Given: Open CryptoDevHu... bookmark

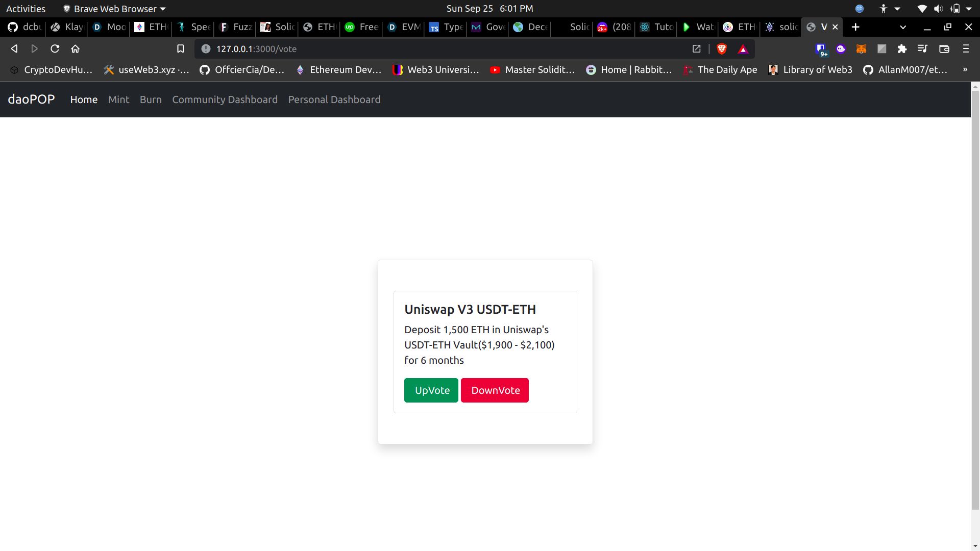Looking at the screenshot, I should [52, 70].
